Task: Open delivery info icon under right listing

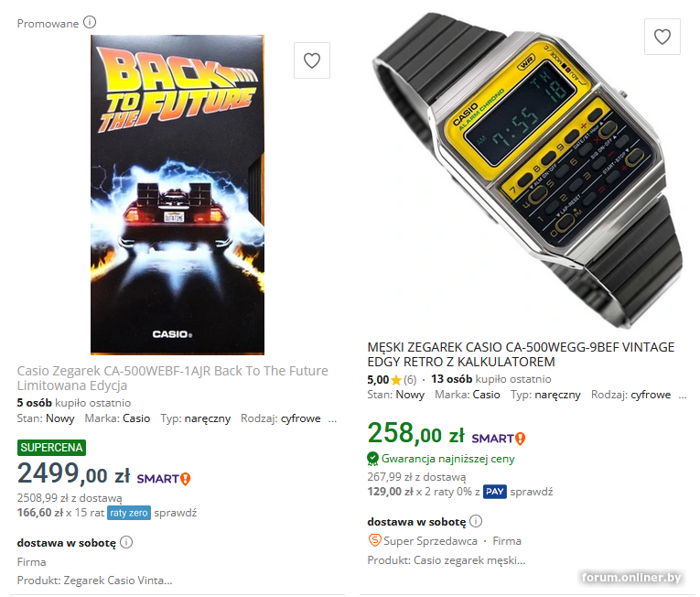Action: 476,521
